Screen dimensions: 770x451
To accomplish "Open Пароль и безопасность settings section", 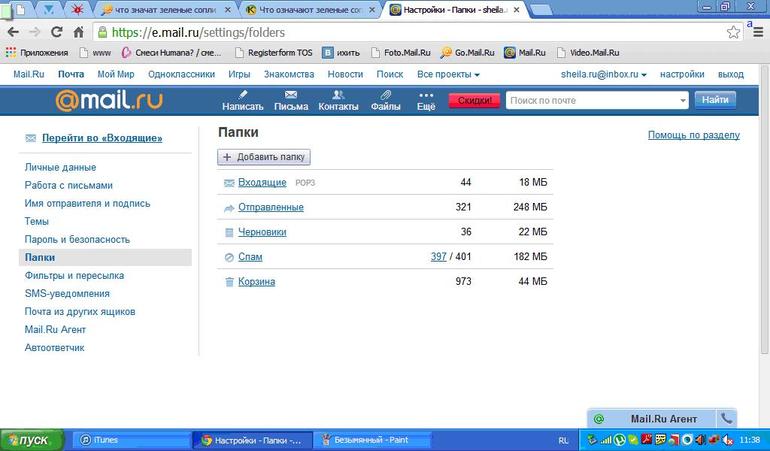I will (x=77, y=240).
